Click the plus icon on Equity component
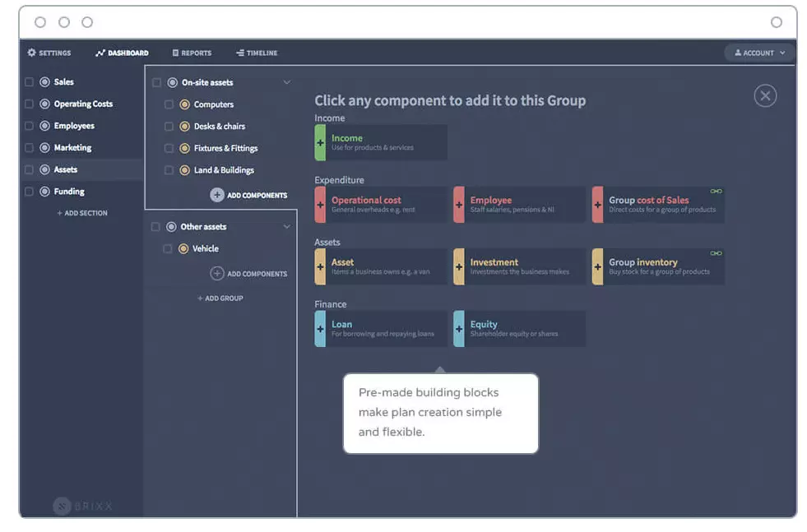Viewport: 807px width, 532px height. coord(459,329)
